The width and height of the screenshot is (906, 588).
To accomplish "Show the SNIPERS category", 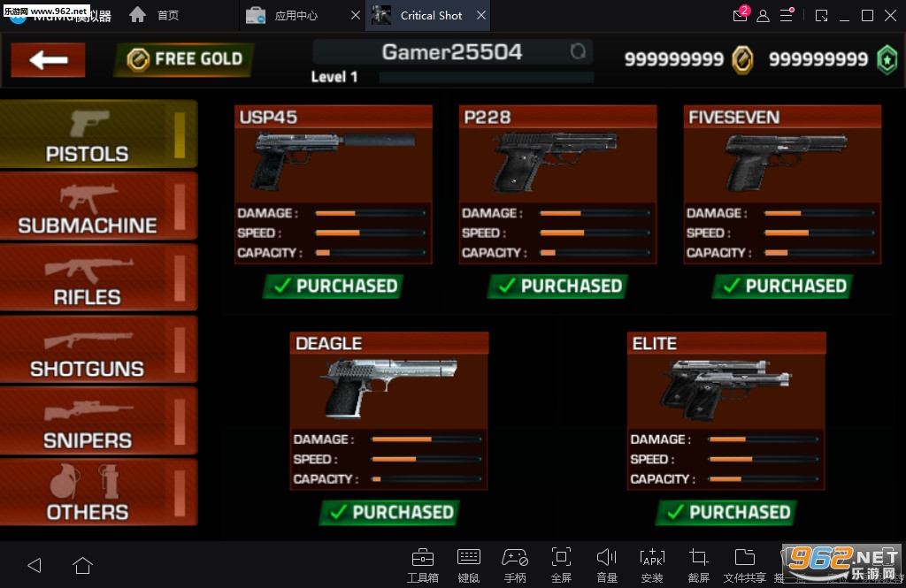I will (x=98, y=421).
